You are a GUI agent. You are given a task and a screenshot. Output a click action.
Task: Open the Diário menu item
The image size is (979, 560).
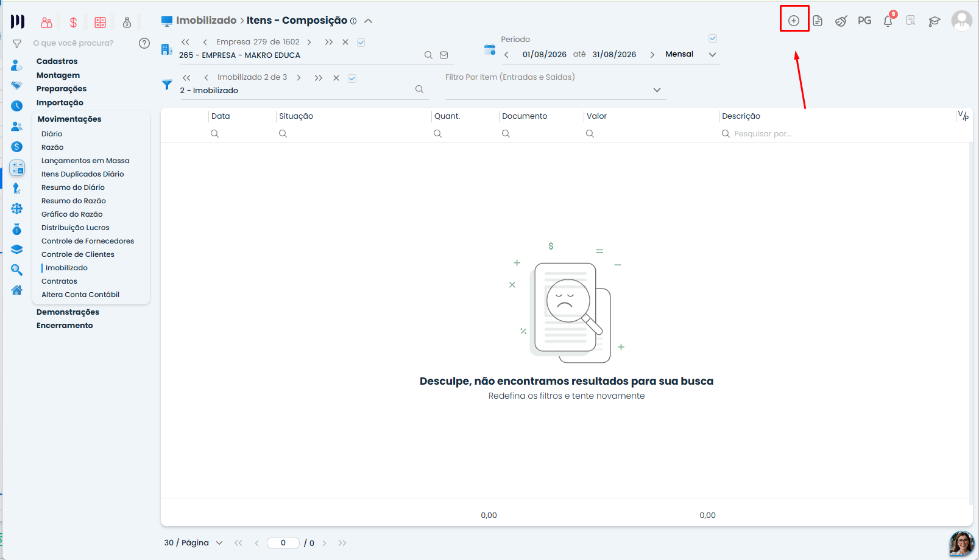click(52, 134)
